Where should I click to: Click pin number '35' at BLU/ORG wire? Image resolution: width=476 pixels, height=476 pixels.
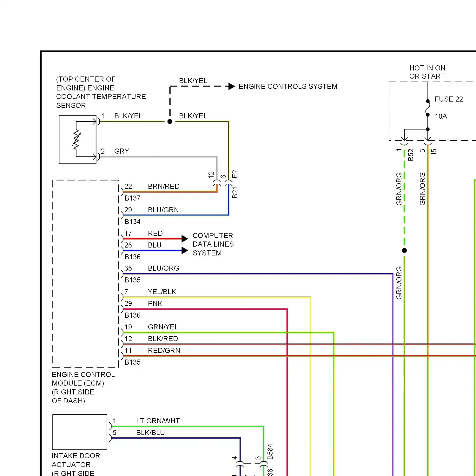point(128,268)
